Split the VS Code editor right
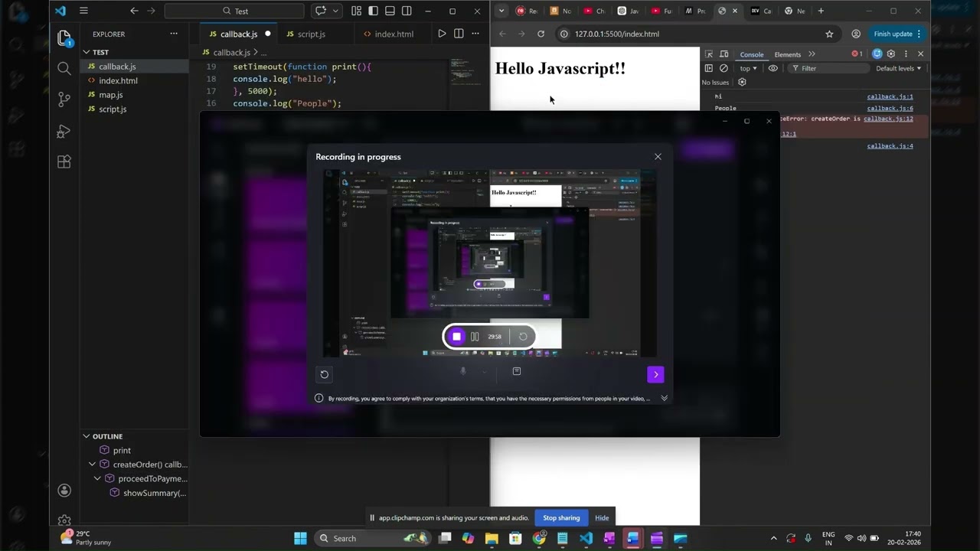The image size is (980, 551). click(459, 34)
